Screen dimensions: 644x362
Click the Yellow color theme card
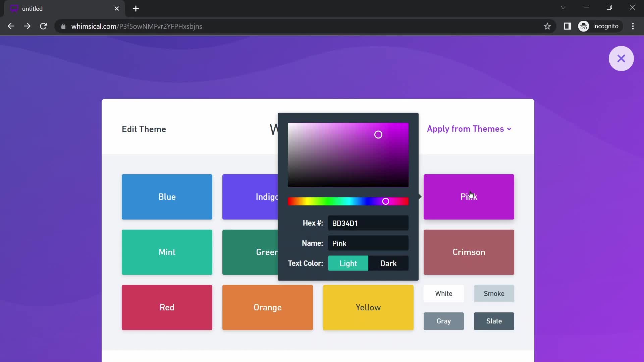click(368, 307)
